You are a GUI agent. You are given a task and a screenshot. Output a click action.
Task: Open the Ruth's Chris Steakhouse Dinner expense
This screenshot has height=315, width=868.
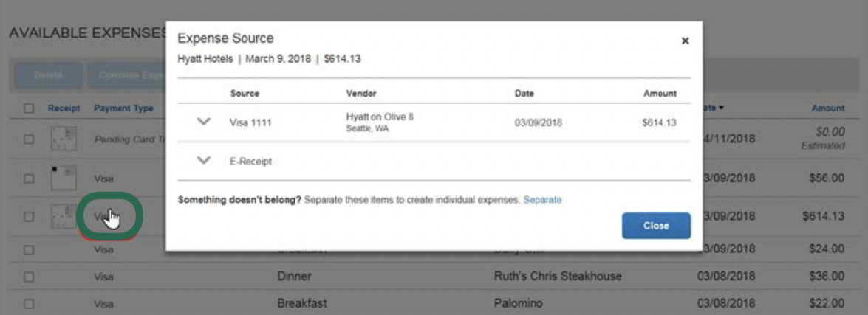[x=557, y=277]
